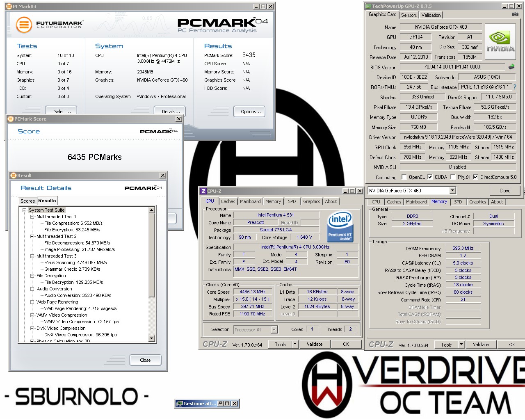Maximize the Gestione att... window
This screenshot has height=420, width=525.
(227, 404)
